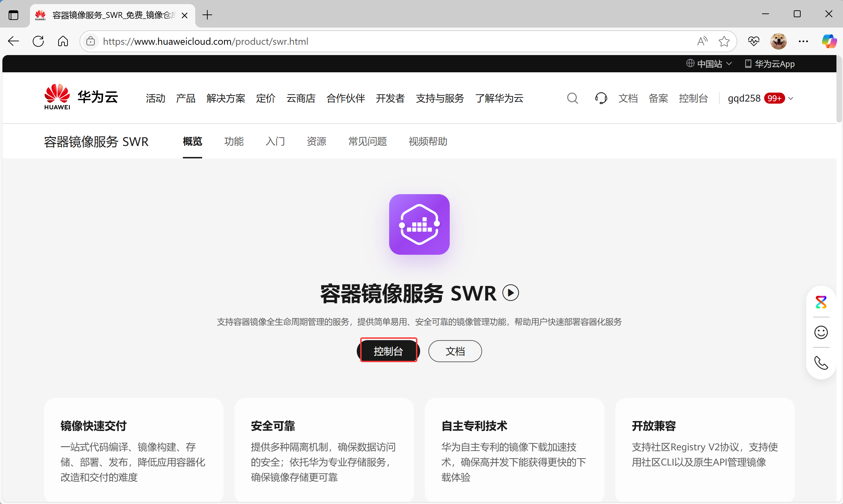
Task: Switch to the 功能 tab
Action: [x=234, y=141]
